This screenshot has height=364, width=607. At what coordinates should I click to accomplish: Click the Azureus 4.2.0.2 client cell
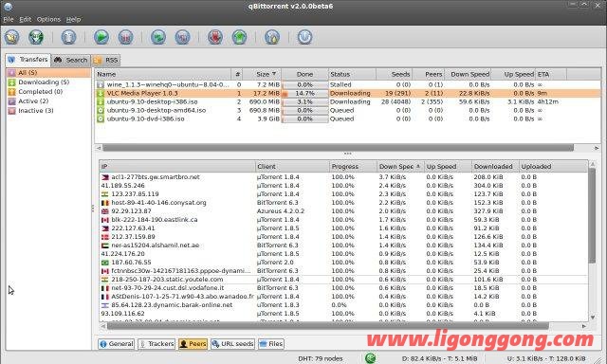tap(281, 211)
